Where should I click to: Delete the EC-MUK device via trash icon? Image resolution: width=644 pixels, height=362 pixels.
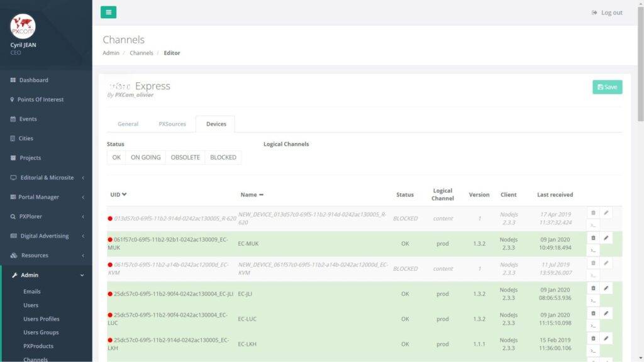pos(593,238)
